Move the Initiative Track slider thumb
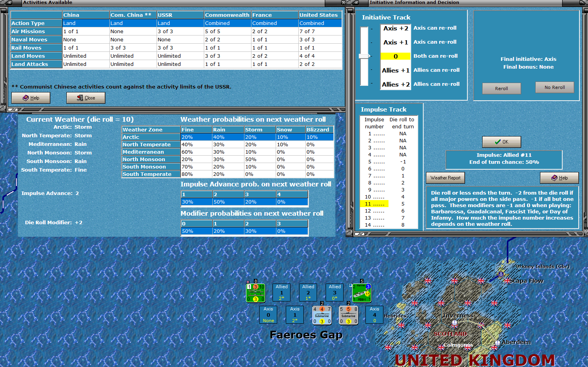The image size is (588, 367). click(365, 56)
